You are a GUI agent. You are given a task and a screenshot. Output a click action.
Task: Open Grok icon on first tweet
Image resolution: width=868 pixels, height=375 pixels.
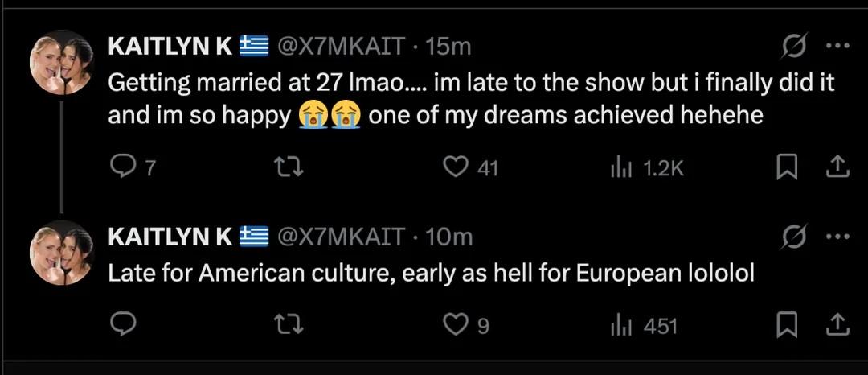pyautogui.click(x=794, y=47)
